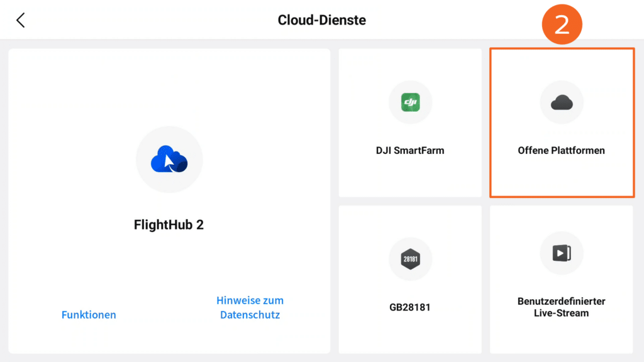The image size is (644, 362).
Task: Open the Funktionen link
Action: click(x=89, y=315)
